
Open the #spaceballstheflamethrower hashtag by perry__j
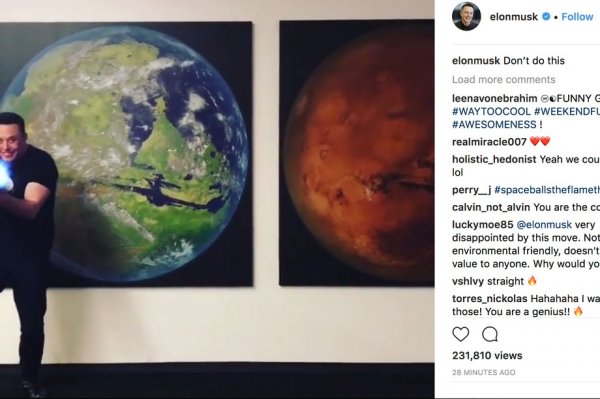point(547,190)
